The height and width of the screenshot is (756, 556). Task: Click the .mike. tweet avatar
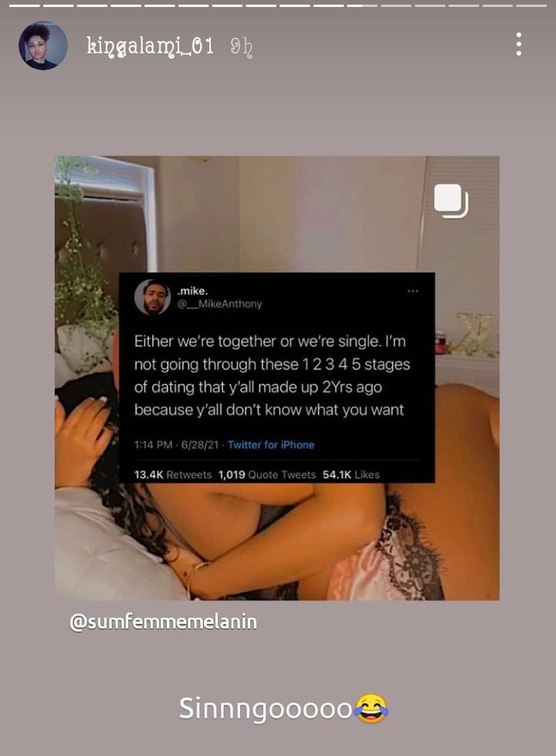152,297
